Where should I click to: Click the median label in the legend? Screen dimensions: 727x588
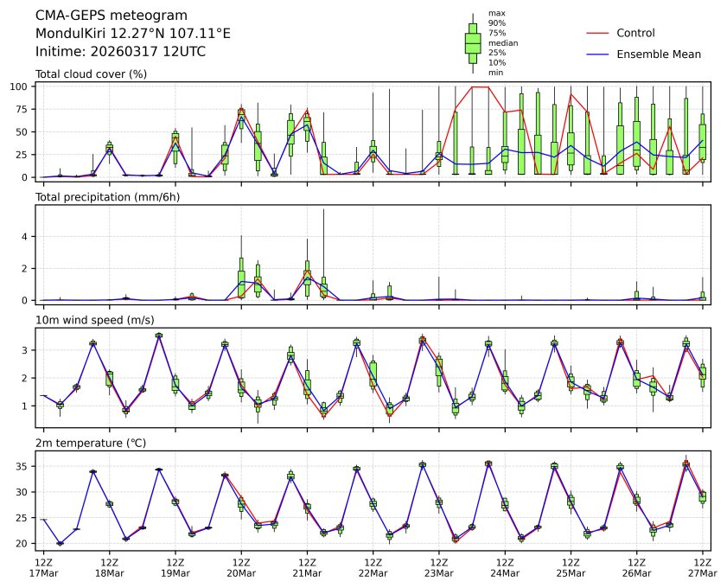click(503, 42)
